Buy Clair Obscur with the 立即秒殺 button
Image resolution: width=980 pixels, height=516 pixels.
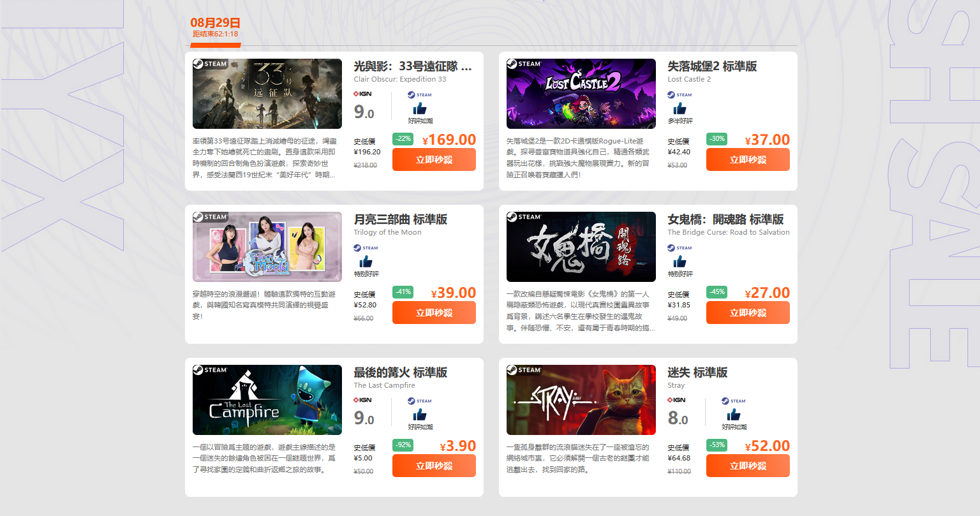434,159
